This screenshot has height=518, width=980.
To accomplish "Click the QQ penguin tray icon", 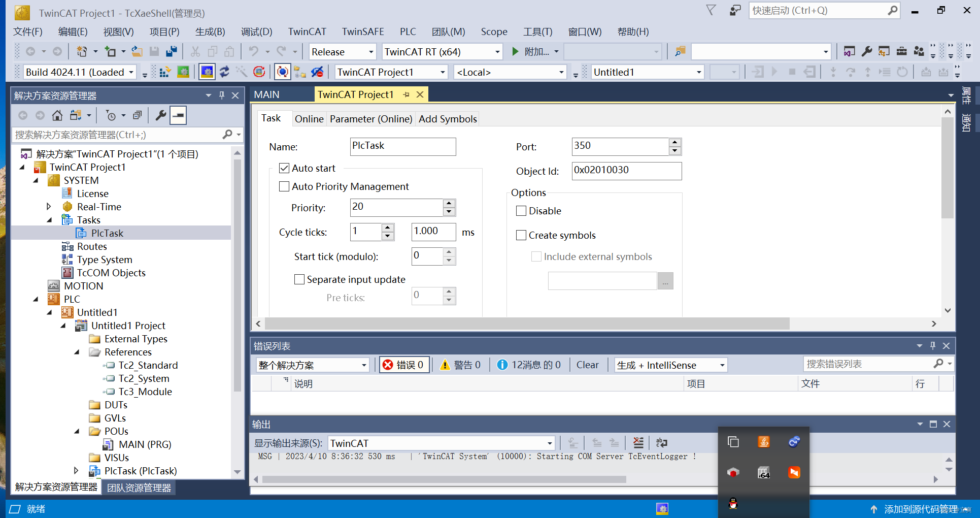I will [733, 503].
